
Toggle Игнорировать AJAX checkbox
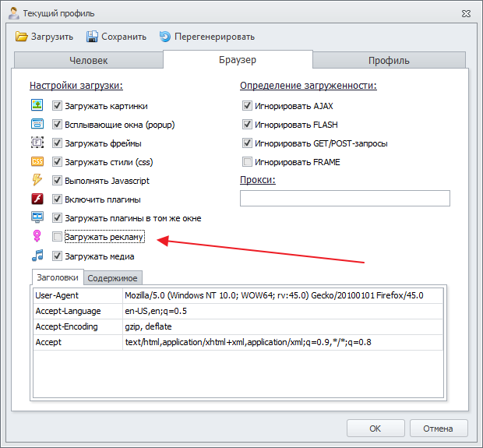[x=247, y=106]
